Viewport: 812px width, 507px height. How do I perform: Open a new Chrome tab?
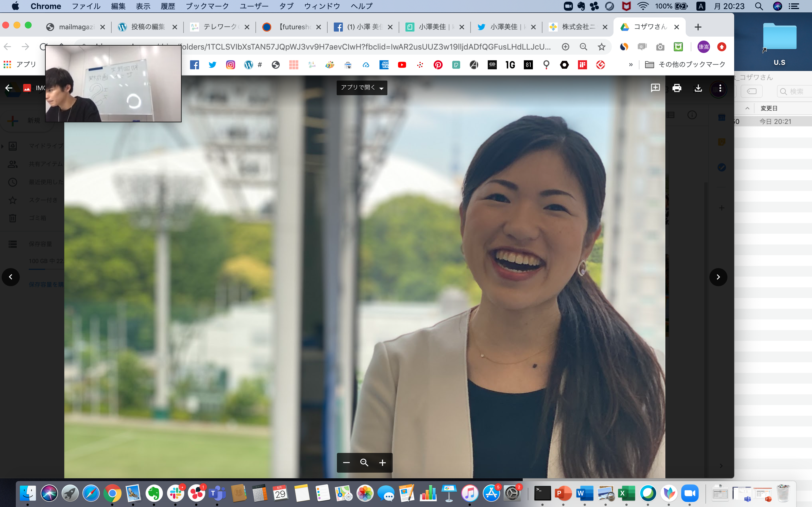coord(698,27)
